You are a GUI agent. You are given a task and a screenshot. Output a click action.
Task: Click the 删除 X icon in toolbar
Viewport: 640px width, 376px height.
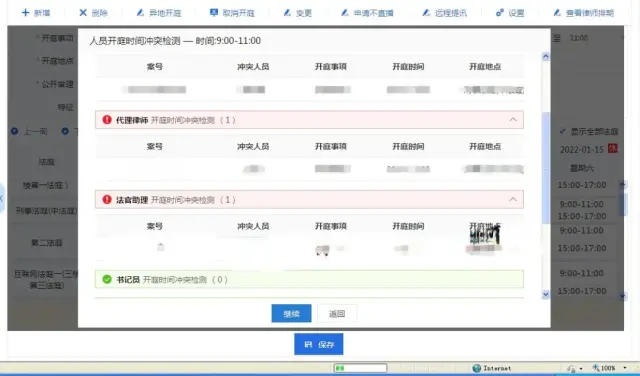(83, 13)
